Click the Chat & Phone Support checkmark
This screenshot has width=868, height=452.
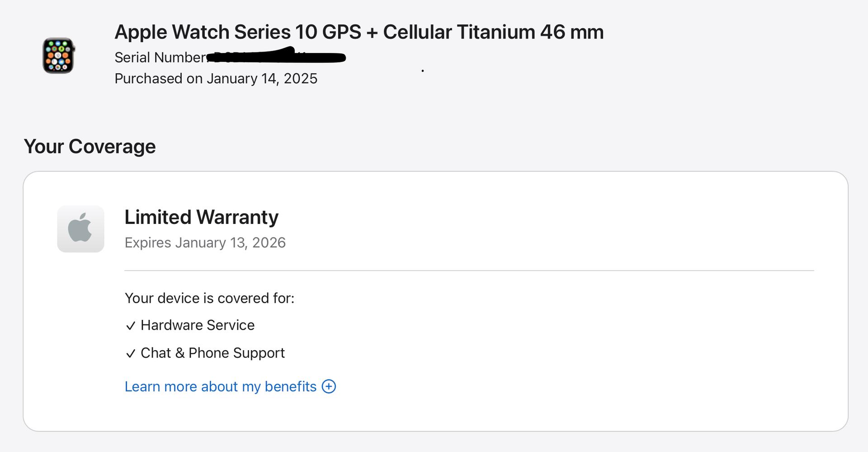pyautogui.click(x=131, y=353)
